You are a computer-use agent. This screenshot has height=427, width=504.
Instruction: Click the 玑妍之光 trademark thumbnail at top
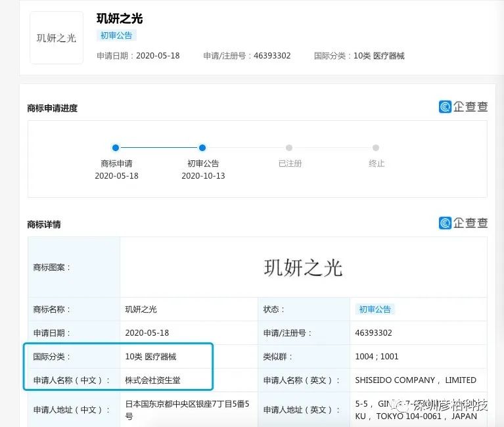point(57,38)
